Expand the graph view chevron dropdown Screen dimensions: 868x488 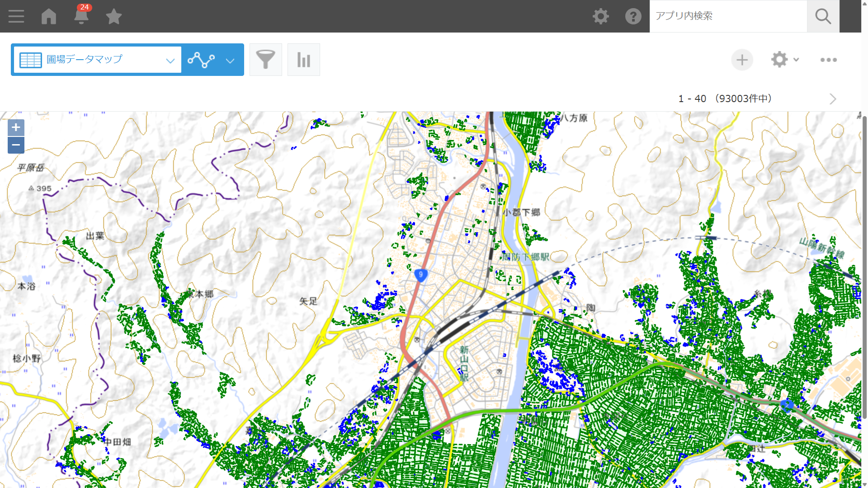pos(230,61)
